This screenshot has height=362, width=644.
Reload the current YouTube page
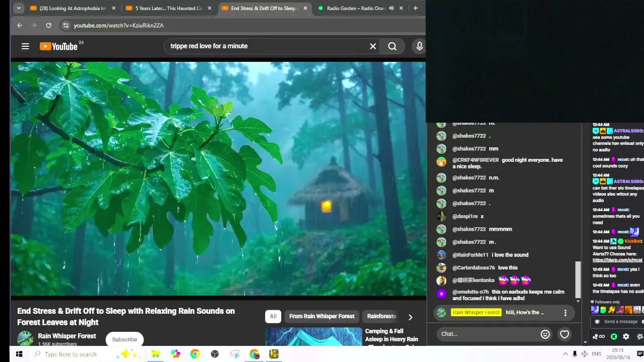point(48,25)
